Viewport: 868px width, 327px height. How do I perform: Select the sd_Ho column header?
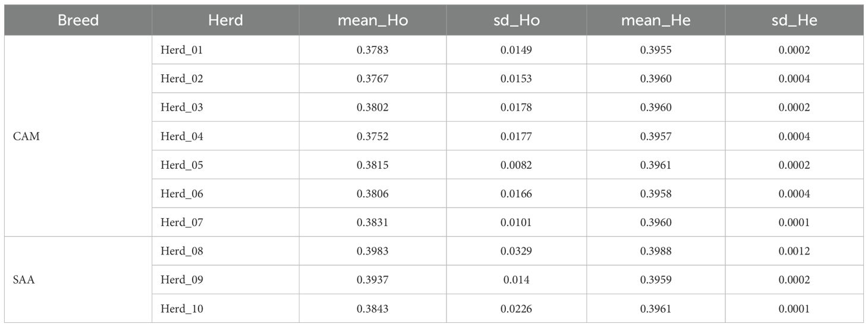516,20
